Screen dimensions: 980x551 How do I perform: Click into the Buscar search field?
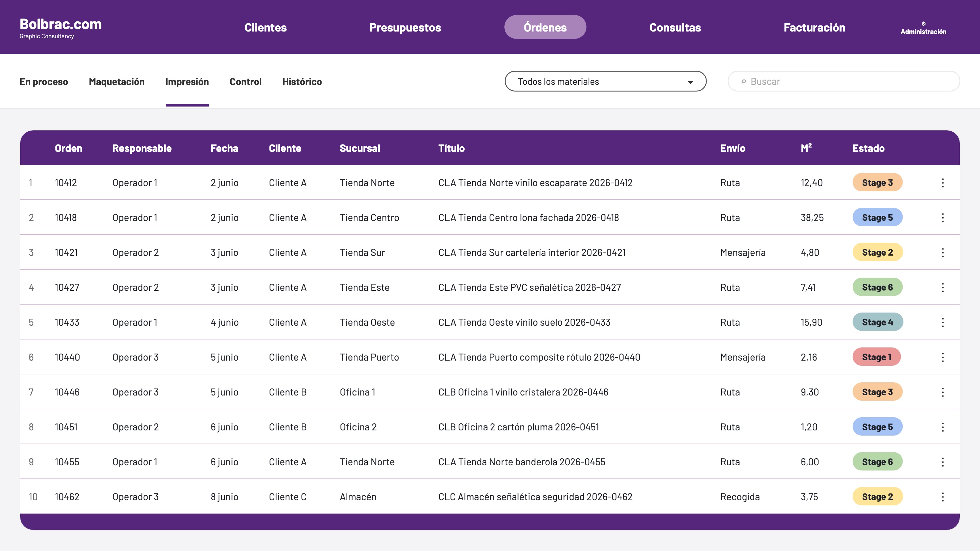pyautogui.click(x=843, y=81)
